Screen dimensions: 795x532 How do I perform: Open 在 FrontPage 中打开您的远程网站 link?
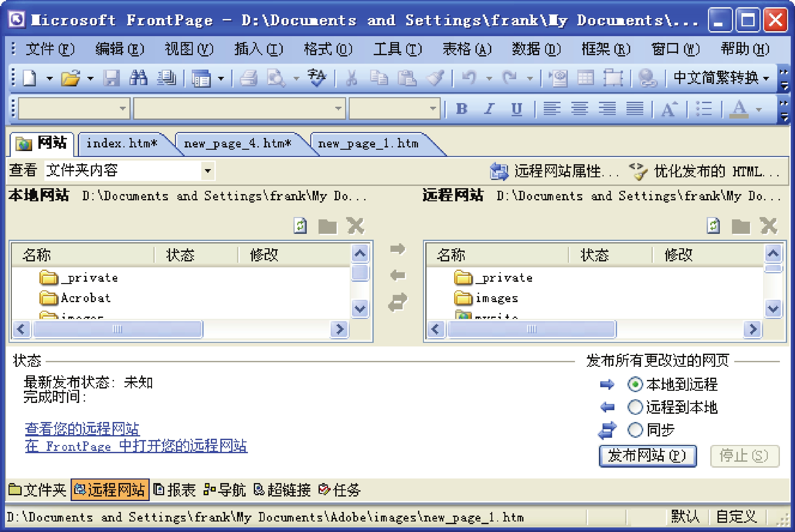pyautogui.click(x=136, y=446)
